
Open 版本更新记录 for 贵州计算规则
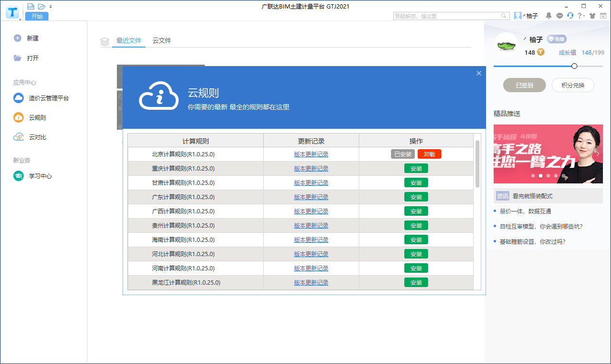[311, 225]
